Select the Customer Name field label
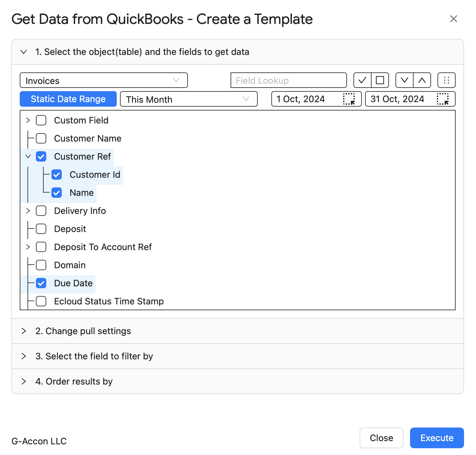Screen dimensions: 476x455 [88, 138]
